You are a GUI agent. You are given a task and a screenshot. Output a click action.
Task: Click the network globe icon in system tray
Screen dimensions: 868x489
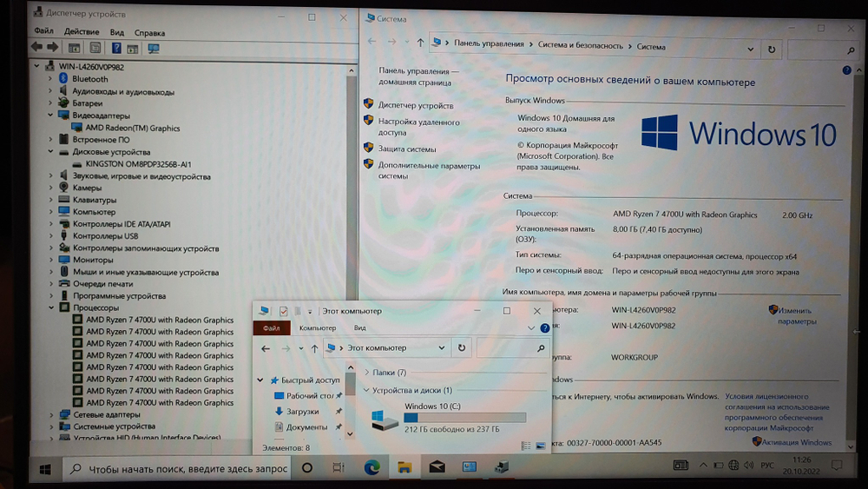(733, 466)
